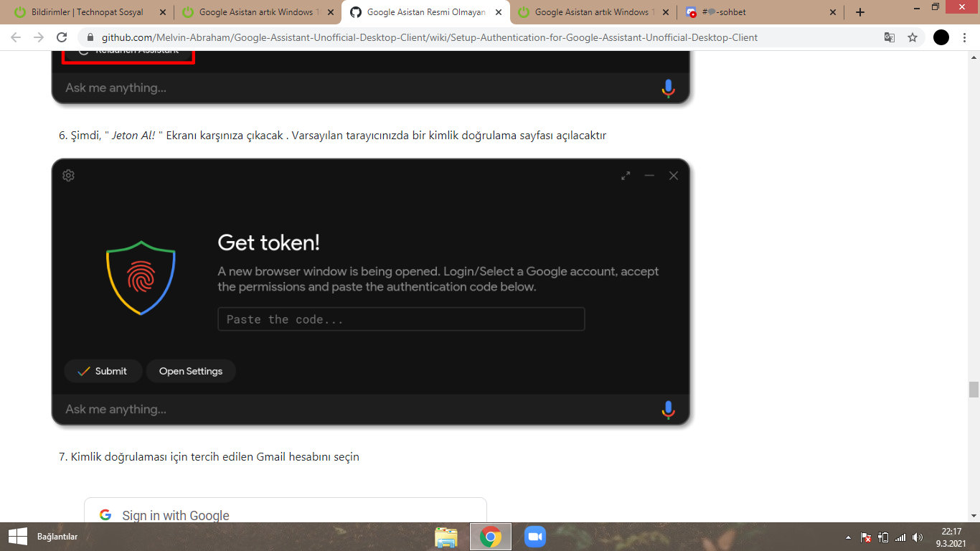Select the Google Asistan Resmi Olmayan tab
Screen dimensions: 980x551
tap(425, 12)
